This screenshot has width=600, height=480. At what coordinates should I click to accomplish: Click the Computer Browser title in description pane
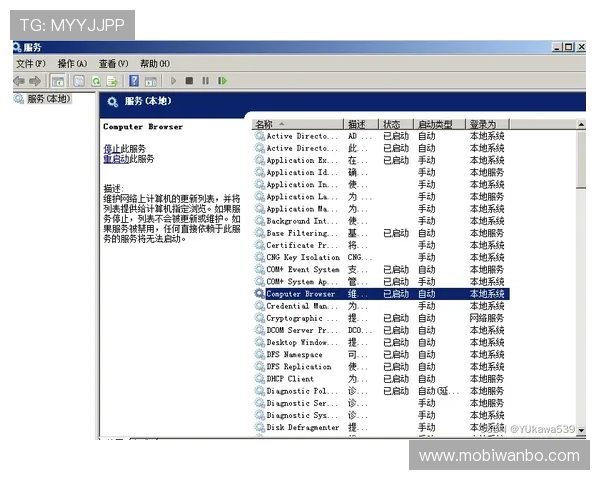click(x=143, y=127)
